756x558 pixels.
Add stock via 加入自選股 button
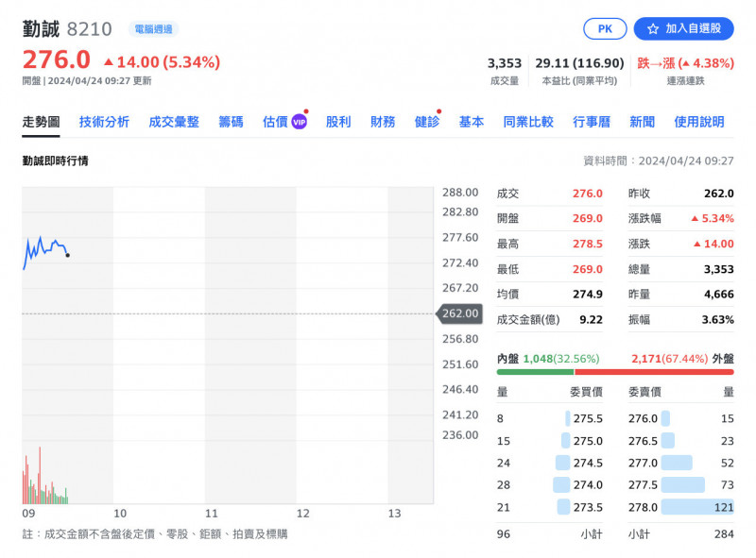(x=683, y=29)
